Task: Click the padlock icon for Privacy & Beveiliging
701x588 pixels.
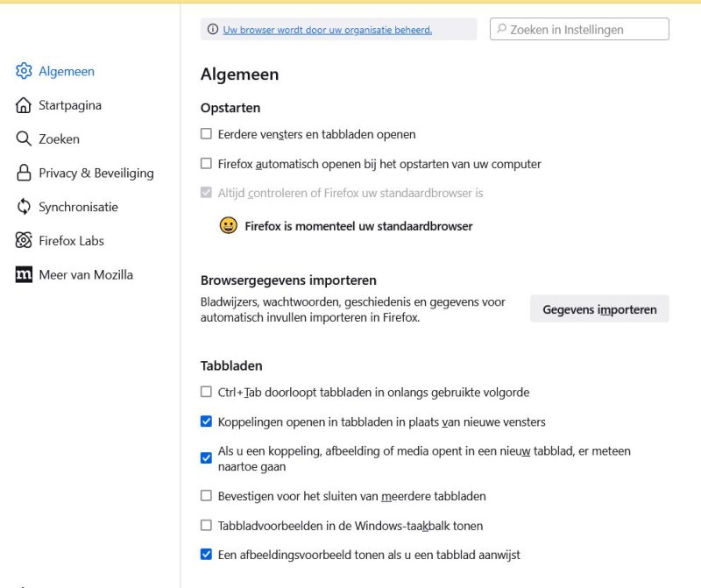Action: pos(25,173)
